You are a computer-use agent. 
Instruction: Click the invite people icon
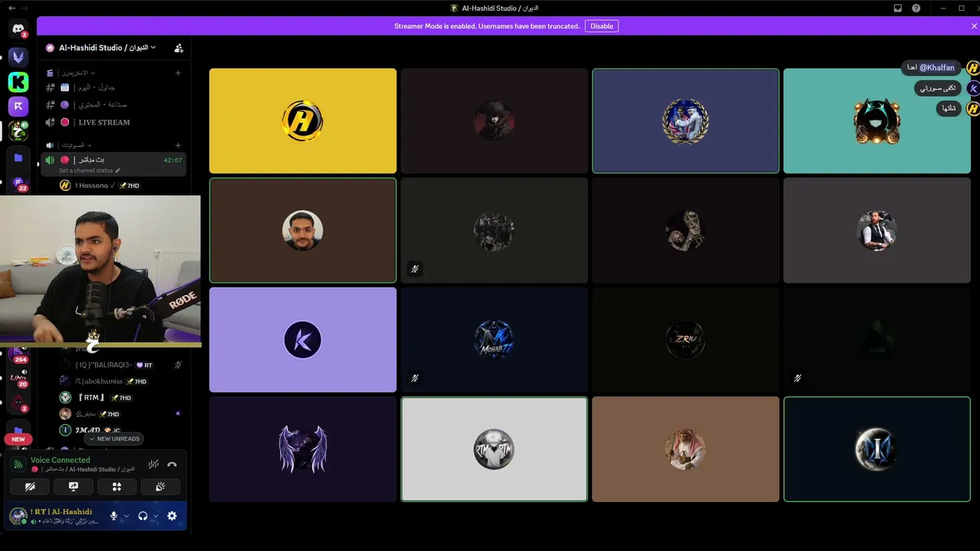[x=178, y=47]
